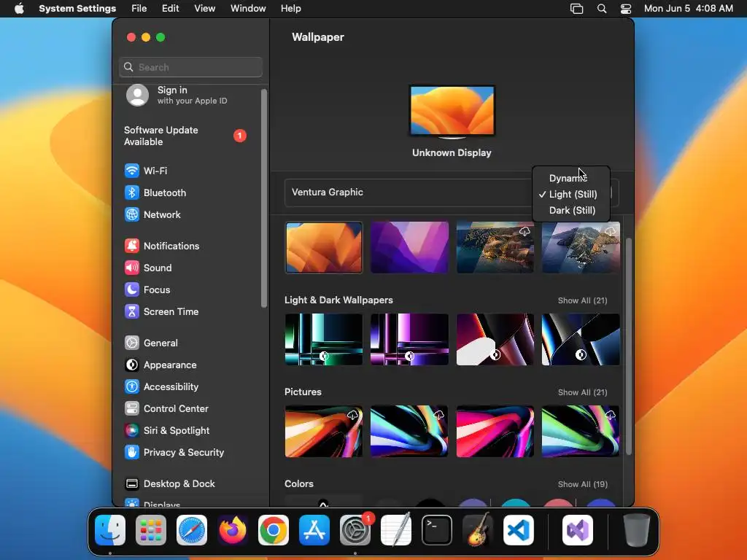This screenshot has height=560, width=747.
Task: Click System Settings icon in the Dock
Action: 355,530
